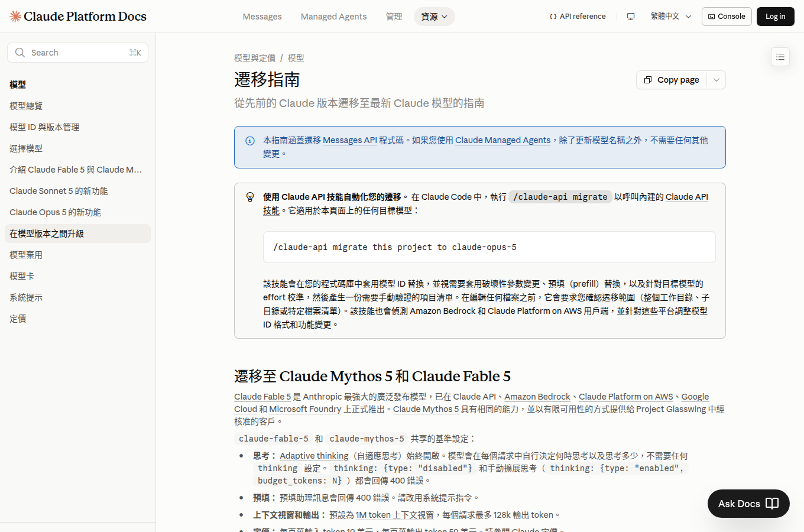The image size is (804, 532).
Task: Open the Messages nav tab
Action: 262,17
